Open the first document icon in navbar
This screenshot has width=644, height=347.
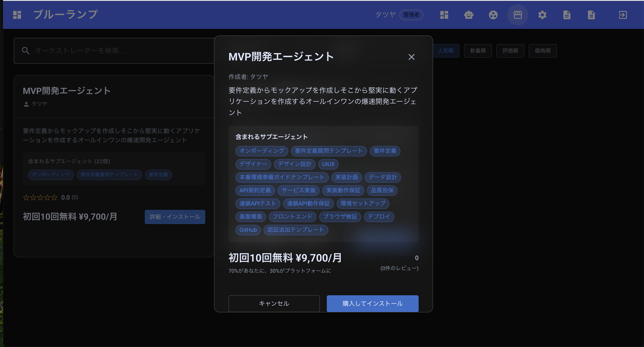pyautogui.click(x=567, y=15)
